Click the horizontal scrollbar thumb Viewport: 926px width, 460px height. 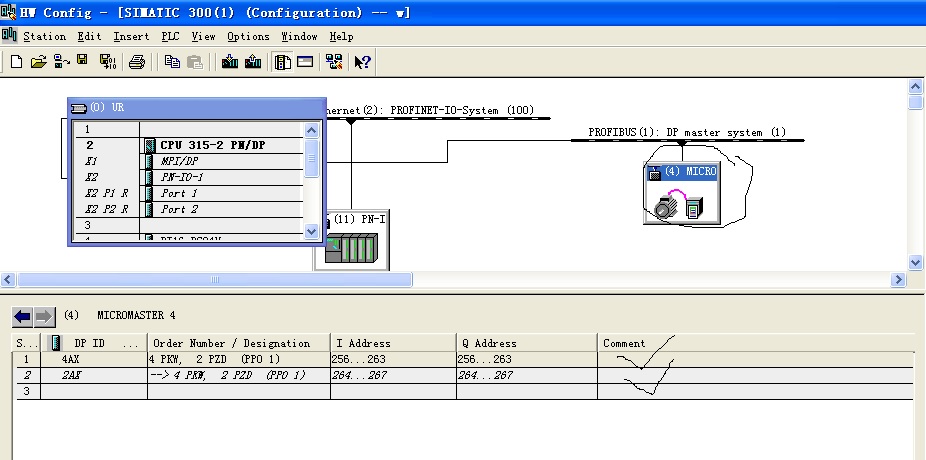pos(214,279)
